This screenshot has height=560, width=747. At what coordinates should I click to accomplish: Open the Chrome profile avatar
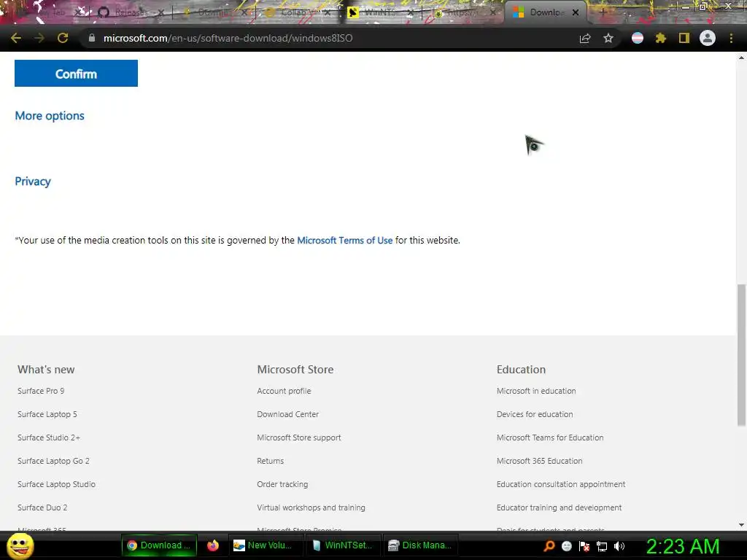pos(708,38)
